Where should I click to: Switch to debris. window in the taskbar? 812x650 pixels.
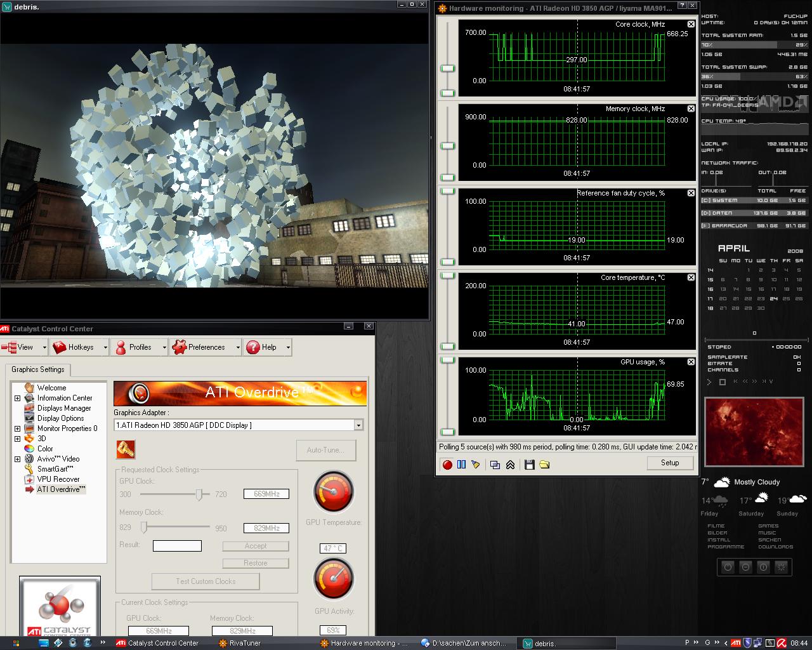click(568, 643)
